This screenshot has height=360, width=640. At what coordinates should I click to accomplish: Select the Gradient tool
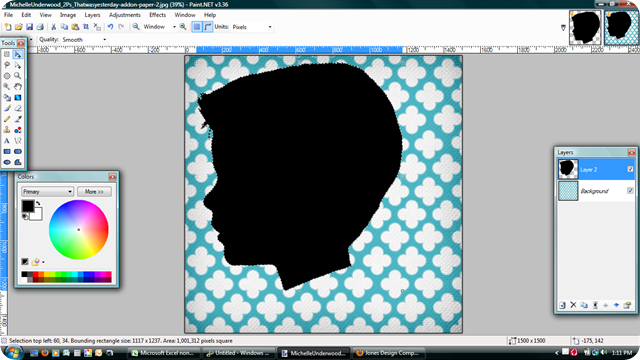[x=18, y=98]
